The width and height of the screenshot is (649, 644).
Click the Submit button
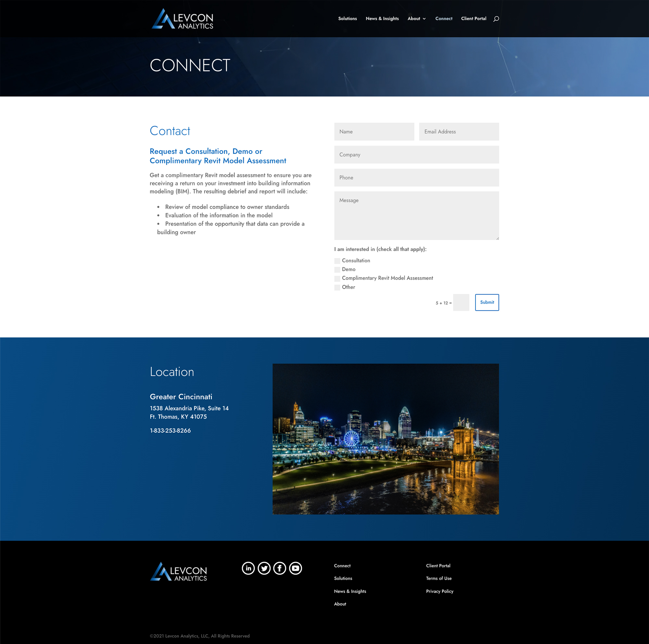487,302
